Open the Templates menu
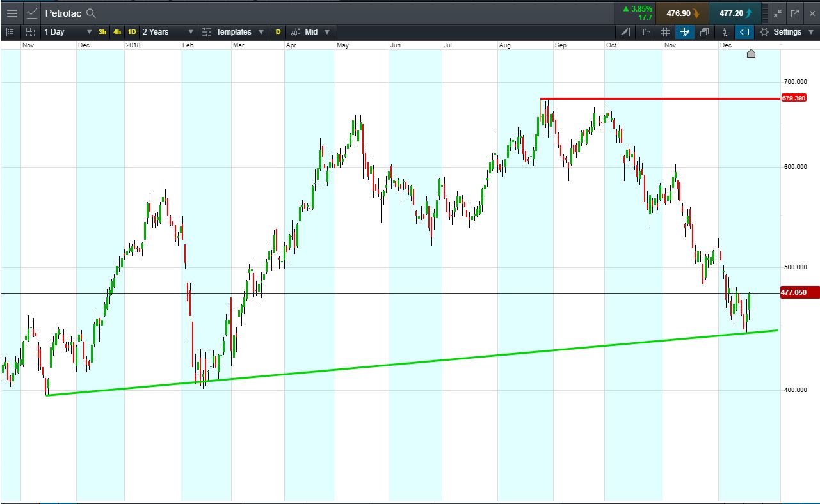The width and height of the screenshot is (820, 504). click(x=233, y=32)
